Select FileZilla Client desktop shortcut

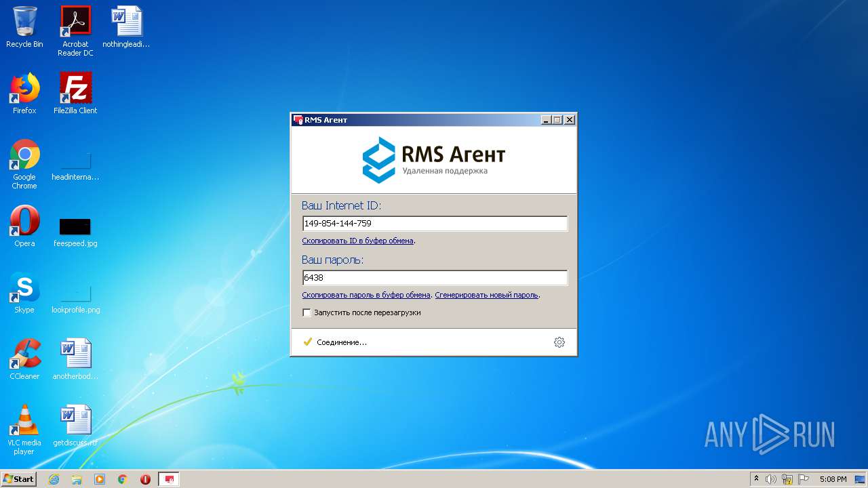(75, 94)
